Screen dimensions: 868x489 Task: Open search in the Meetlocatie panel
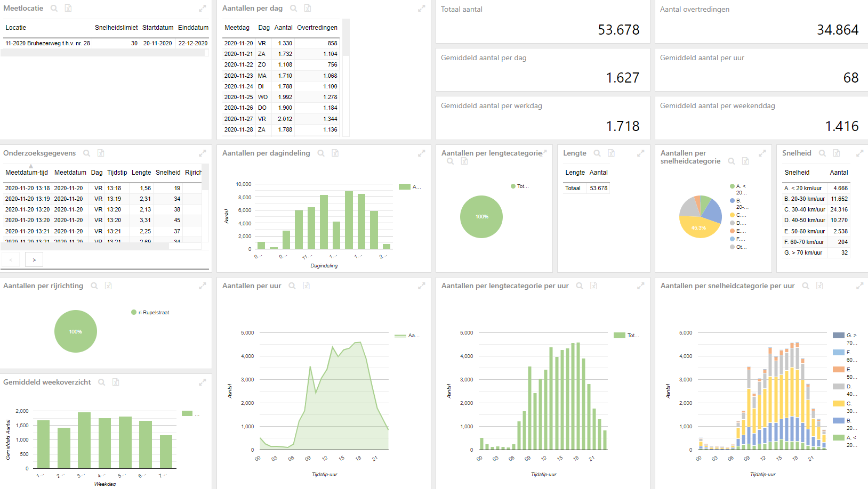click(x=54, y=9)
